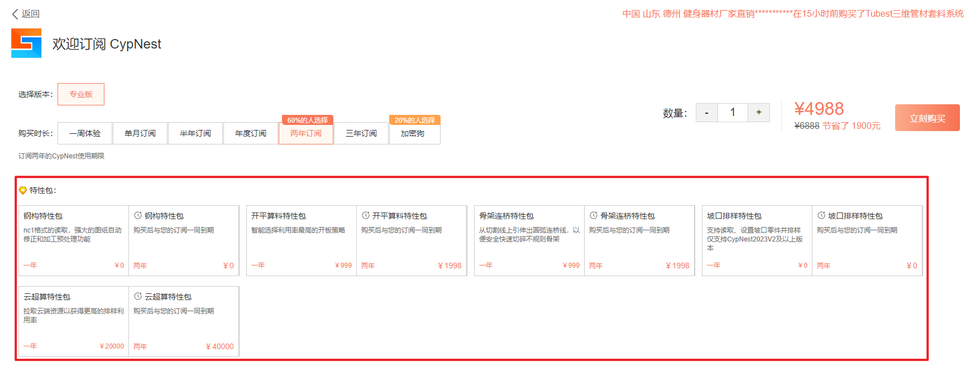Click the ¥1998 price for two-year 骨架连桥特性包

coord(678,265)
